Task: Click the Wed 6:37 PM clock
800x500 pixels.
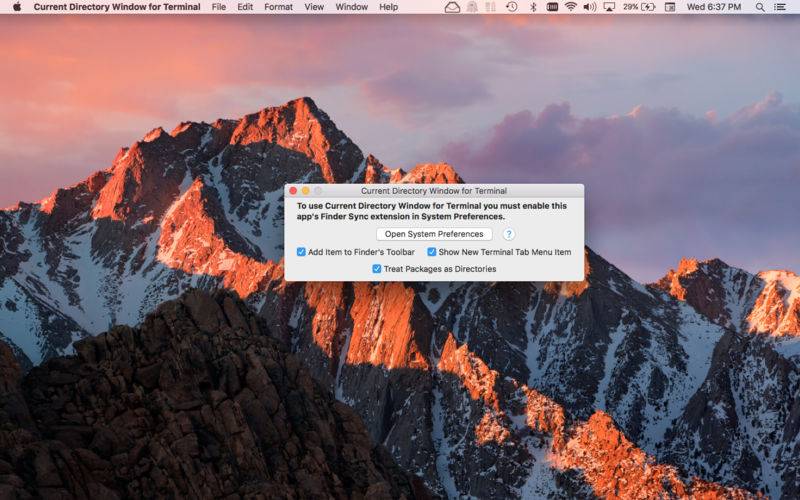Action: [x=714, y=7]
